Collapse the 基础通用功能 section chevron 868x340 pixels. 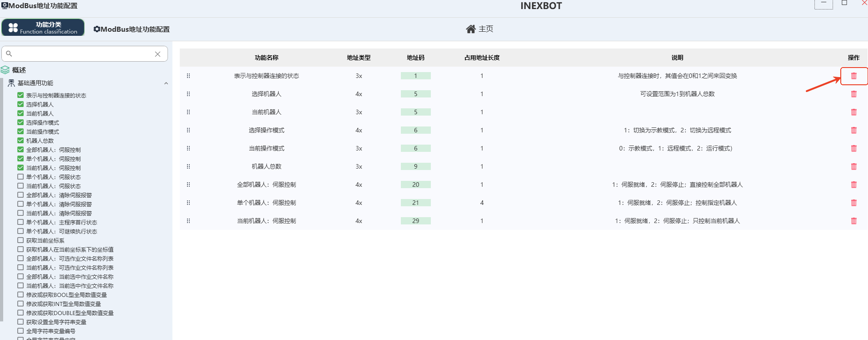click(x=166, y=83)
